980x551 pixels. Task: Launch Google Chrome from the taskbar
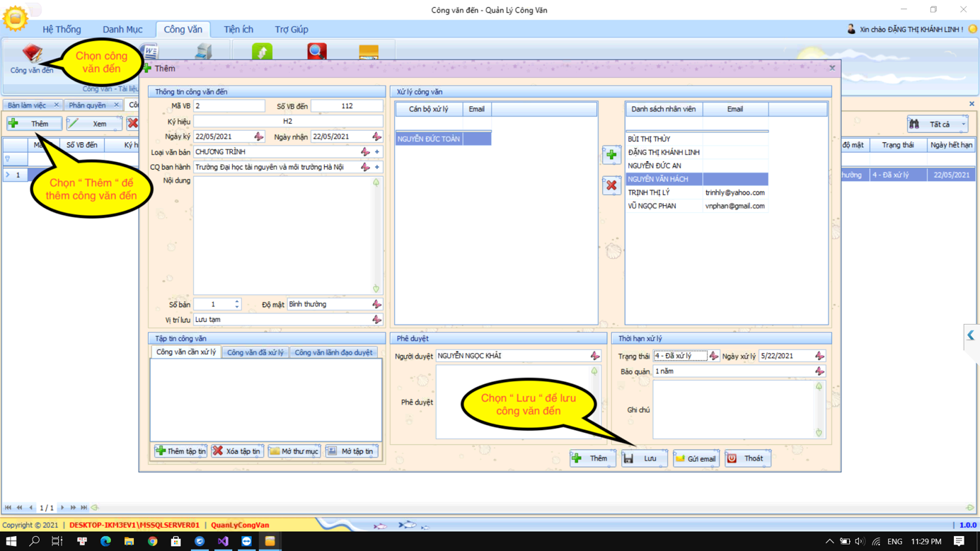[x=152, y=541]
